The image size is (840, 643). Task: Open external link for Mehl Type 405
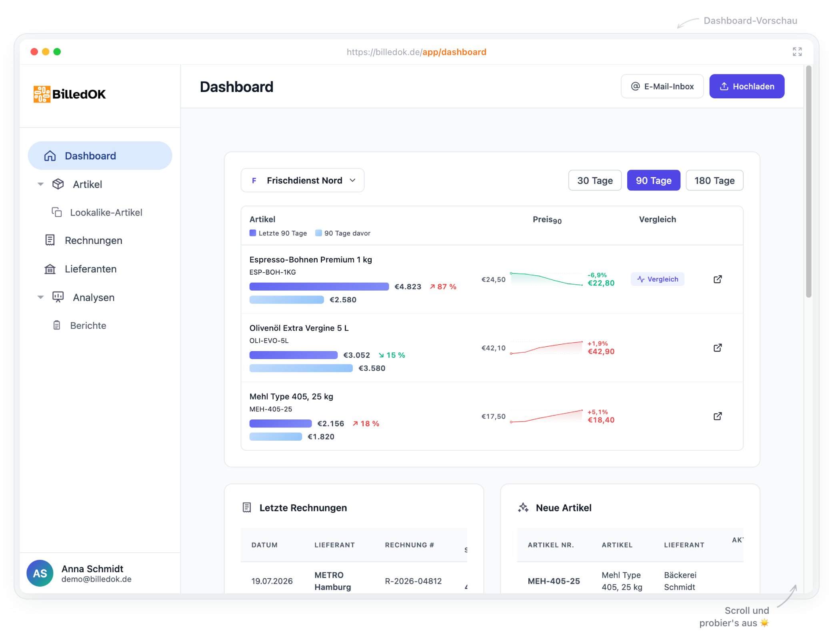click(x=718, y=416)
